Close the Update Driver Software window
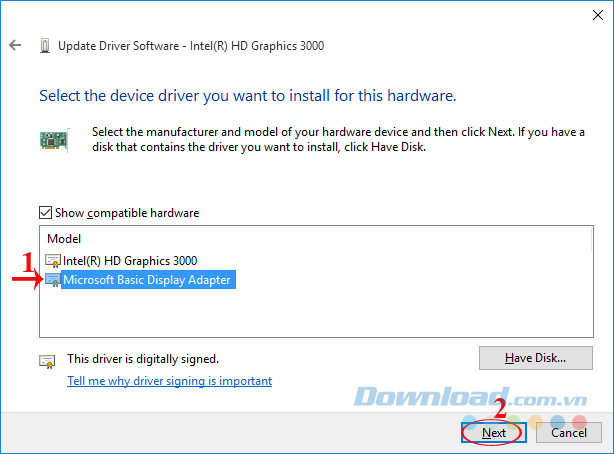614x454 pixels. 598,15
